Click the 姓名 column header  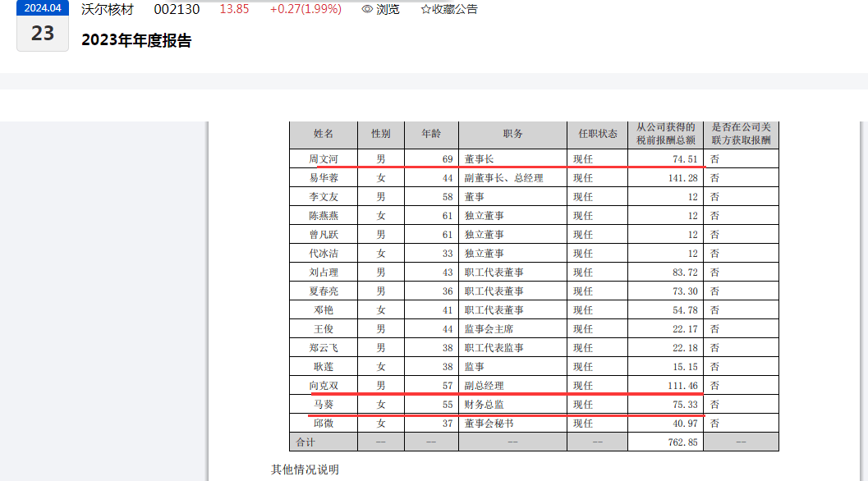point(324,134)
